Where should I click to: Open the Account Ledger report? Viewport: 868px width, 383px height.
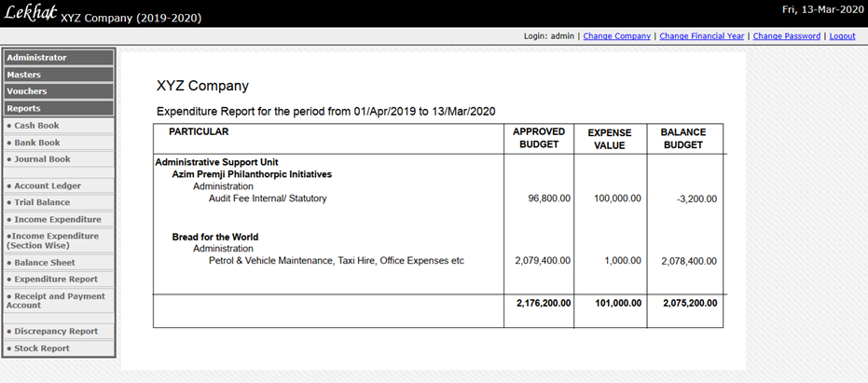59,186
